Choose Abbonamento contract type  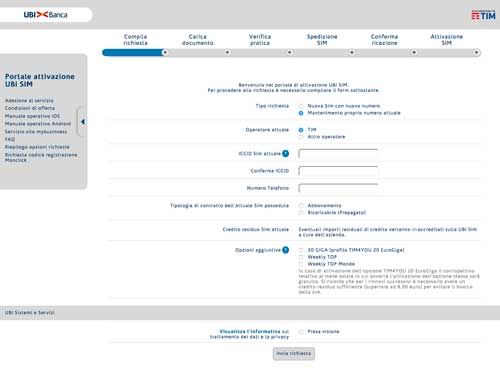pyautogui.click(x=301, y=206)
